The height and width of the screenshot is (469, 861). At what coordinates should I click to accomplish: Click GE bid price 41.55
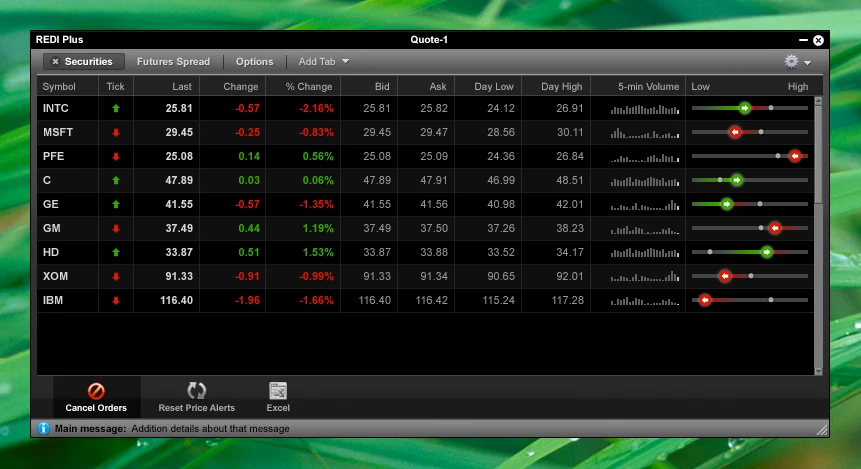click(x=377, y=204)
